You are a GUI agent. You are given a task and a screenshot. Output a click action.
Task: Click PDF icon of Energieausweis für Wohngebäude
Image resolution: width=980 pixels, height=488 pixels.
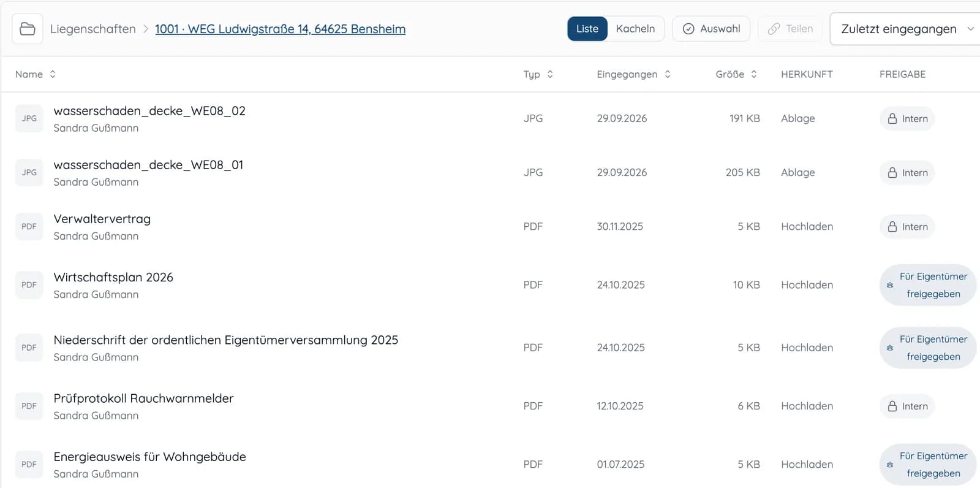click(29, 464)
